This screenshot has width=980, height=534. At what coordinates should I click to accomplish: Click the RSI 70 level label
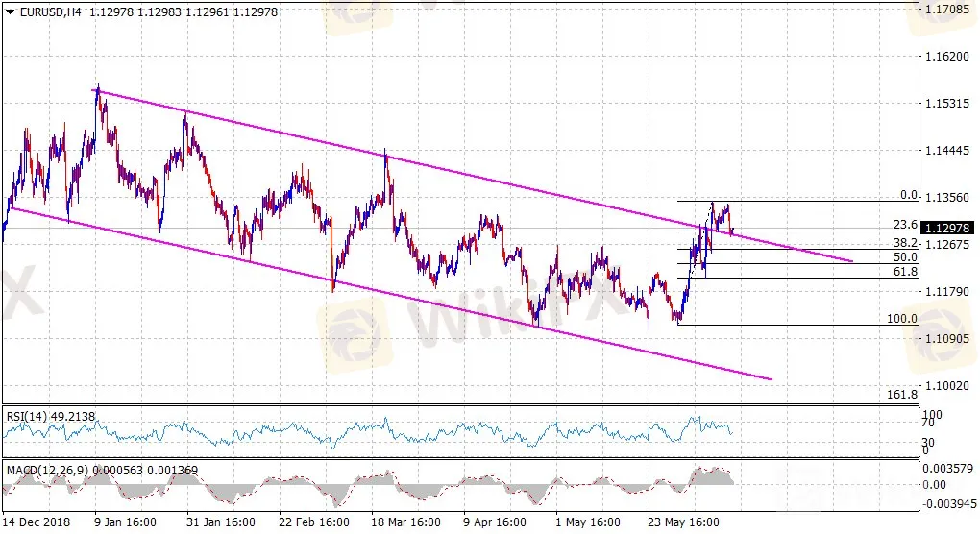point(928,423)
